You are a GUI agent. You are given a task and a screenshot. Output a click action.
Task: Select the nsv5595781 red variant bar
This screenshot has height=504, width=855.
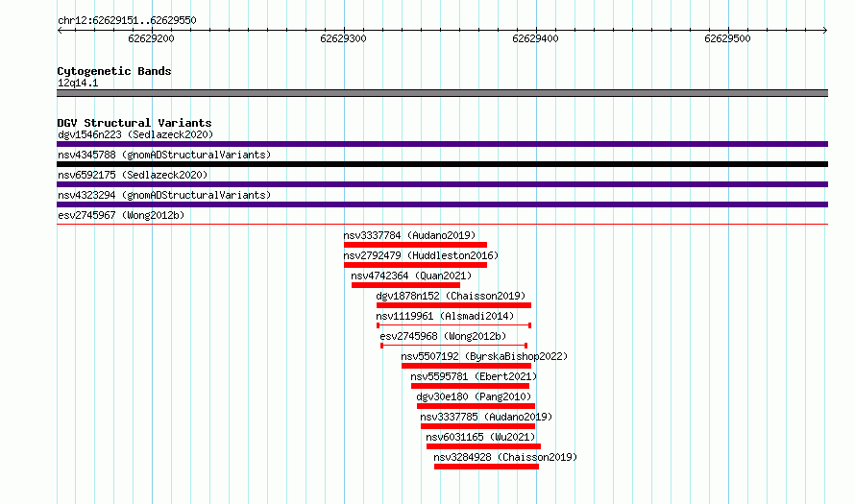click(x=470, y=386)
